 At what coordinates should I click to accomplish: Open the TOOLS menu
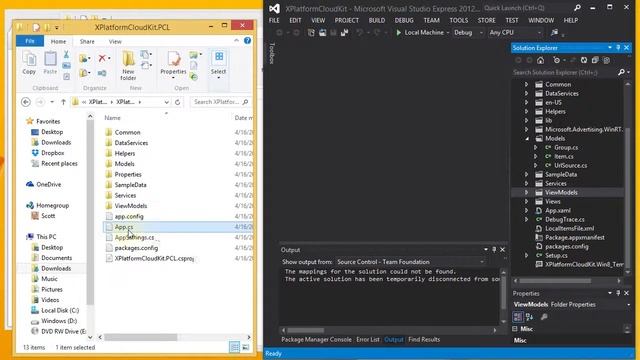(459, 20)
